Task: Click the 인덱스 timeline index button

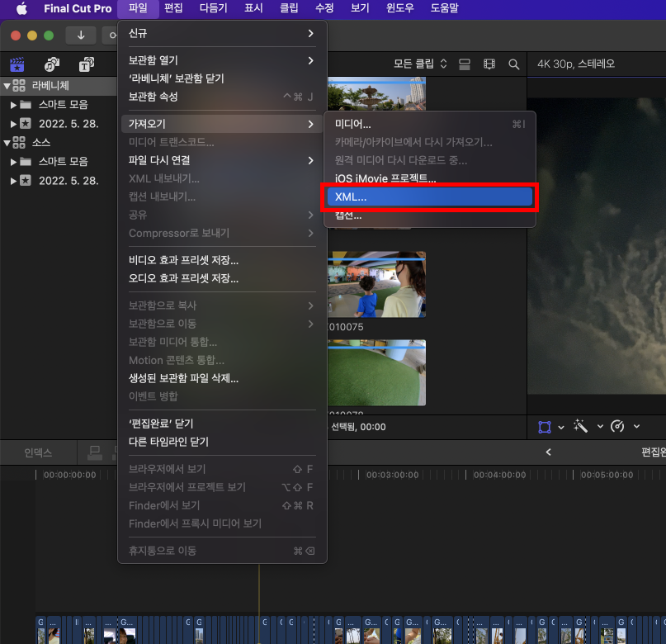Action: (38, 452)
